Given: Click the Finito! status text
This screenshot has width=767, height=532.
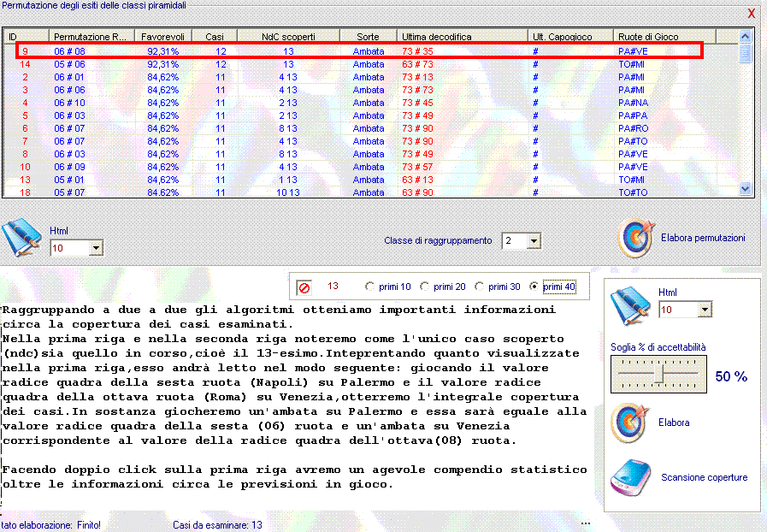Looking at the screenshot, I should click(89, 525).
